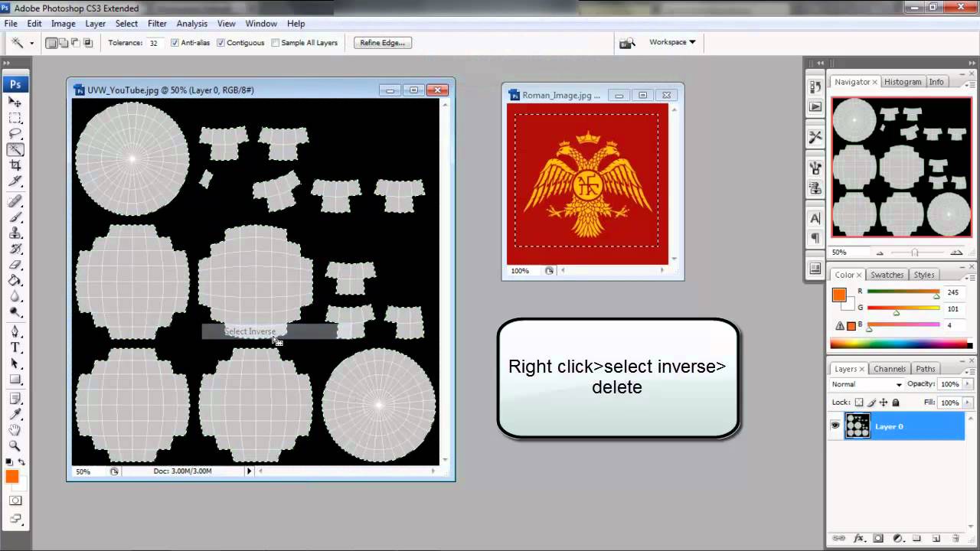Toggle Lock transparent pixels
Image resolution: width=980 pixels, height=551 pixels.
pos(859,403)
